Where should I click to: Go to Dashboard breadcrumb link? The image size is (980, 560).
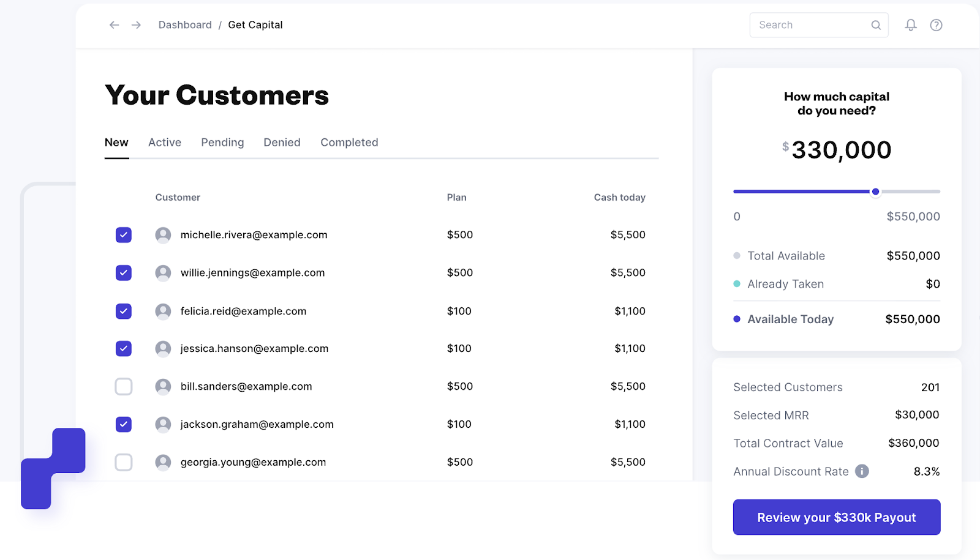pos(185,25)
